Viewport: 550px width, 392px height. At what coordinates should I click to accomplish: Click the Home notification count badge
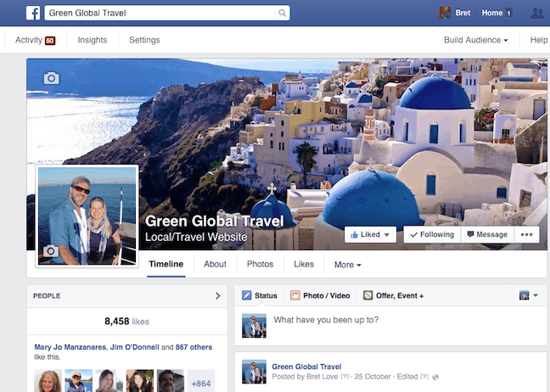point(509,13)
